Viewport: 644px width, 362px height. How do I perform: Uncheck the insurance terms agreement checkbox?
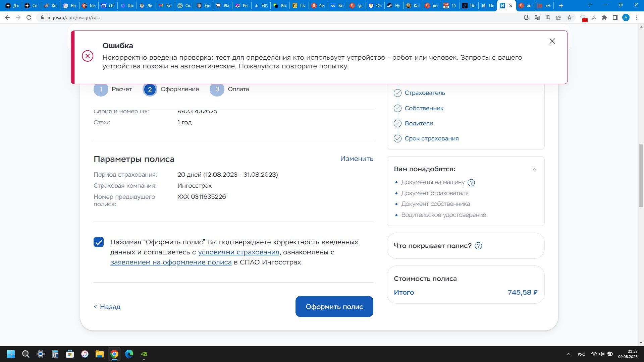(x=99, y=242)
